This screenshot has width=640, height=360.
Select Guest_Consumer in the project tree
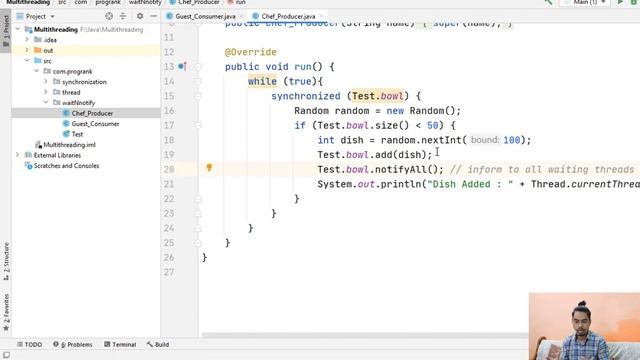[96, 124]
